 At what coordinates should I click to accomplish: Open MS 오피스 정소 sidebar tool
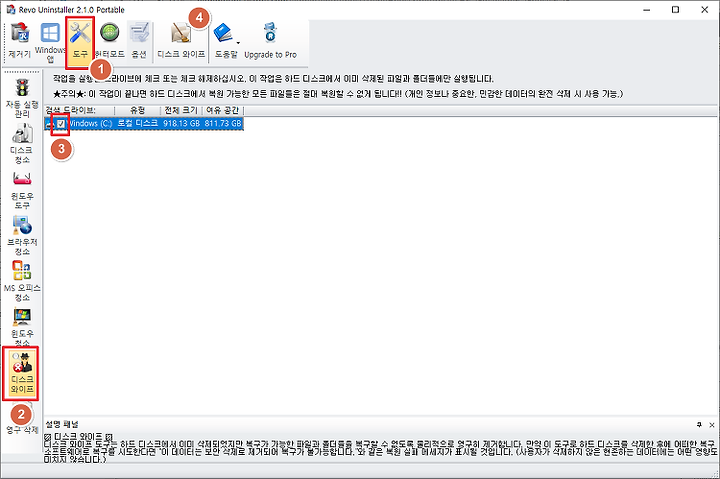click(22, 282)
